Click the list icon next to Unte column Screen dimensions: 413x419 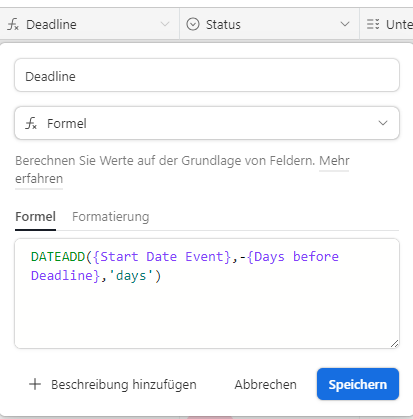pos(373,24)
